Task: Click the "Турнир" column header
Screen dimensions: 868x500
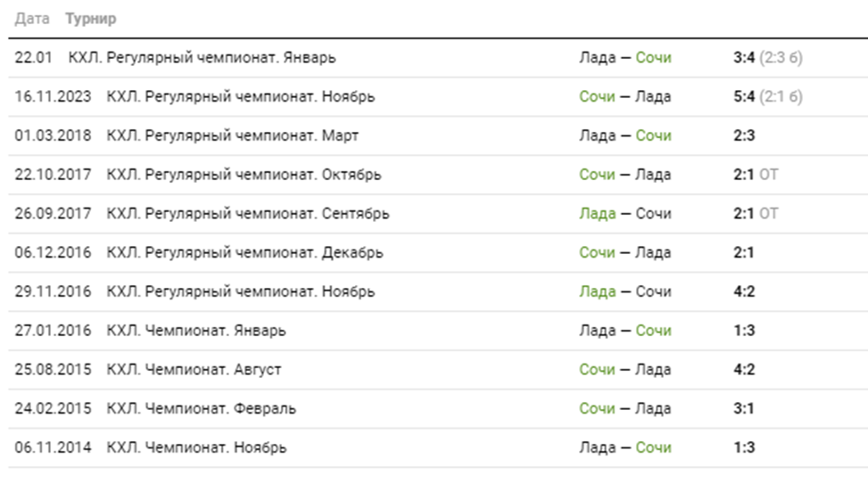Action: coord(90,19)
